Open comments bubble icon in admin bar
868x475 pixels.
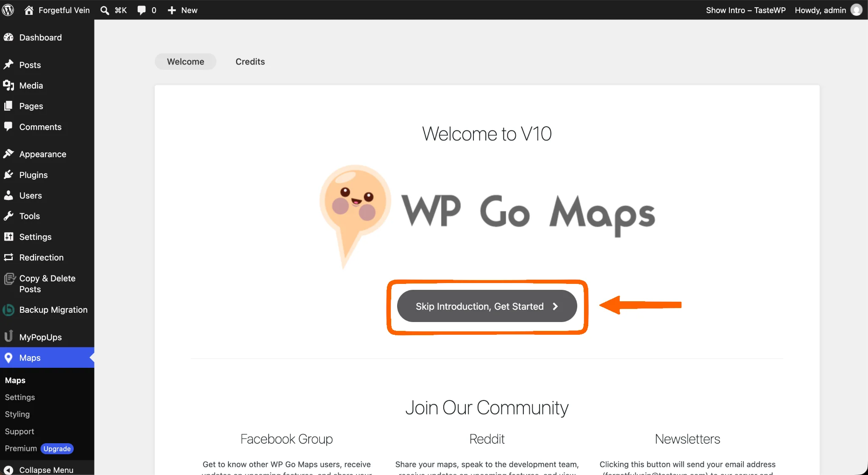click(x=142, y=10)
